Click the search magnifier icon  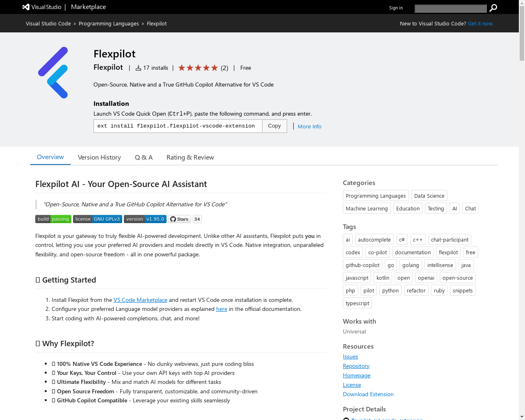tap(493, 8)
